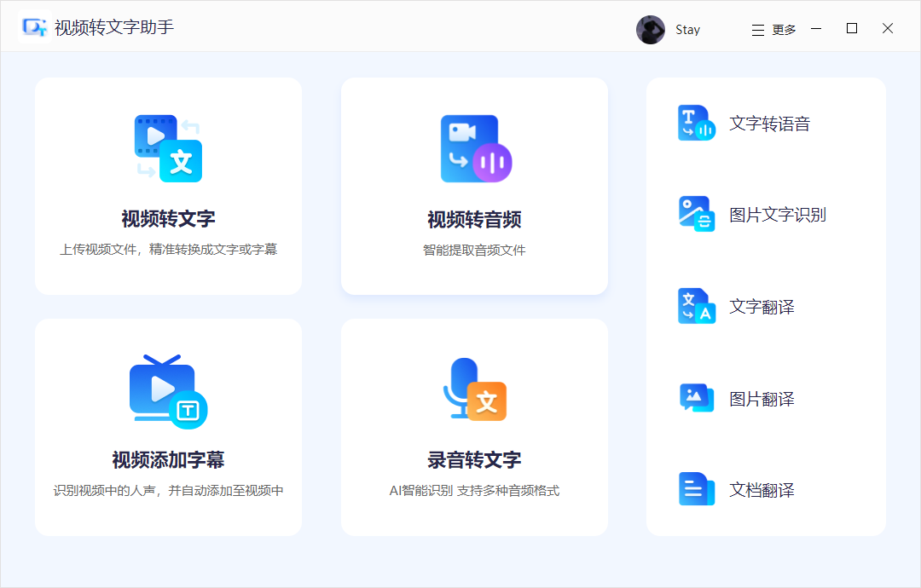Click the Stay account name
Screen dimensions: 921x588
click(687, 29)
